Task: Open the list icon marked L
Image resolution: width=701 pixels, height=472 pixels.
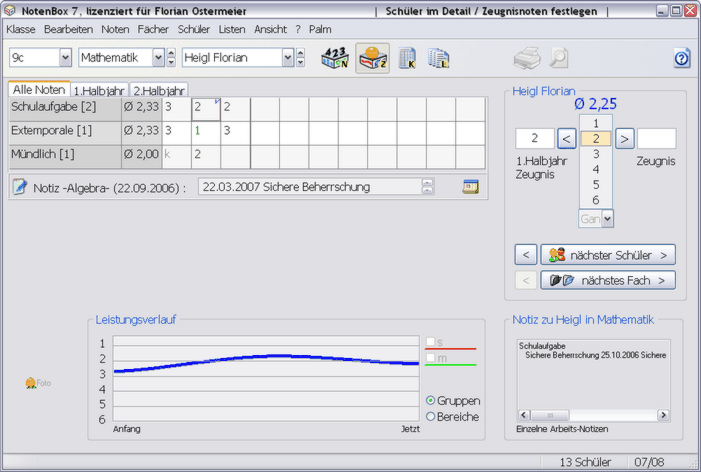Action: (x=438, y=58)
